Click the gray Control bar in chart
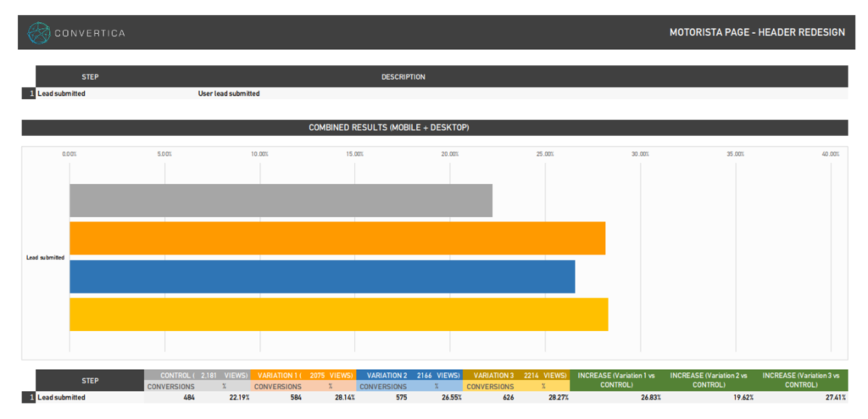The image size is (868, 419). click(280, 200)
